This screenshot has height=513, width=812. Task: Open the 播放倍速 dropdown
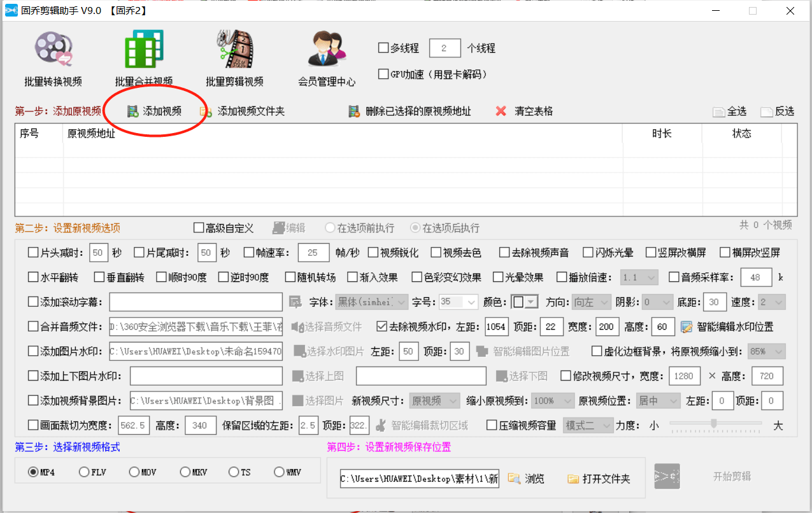[651, 278]
